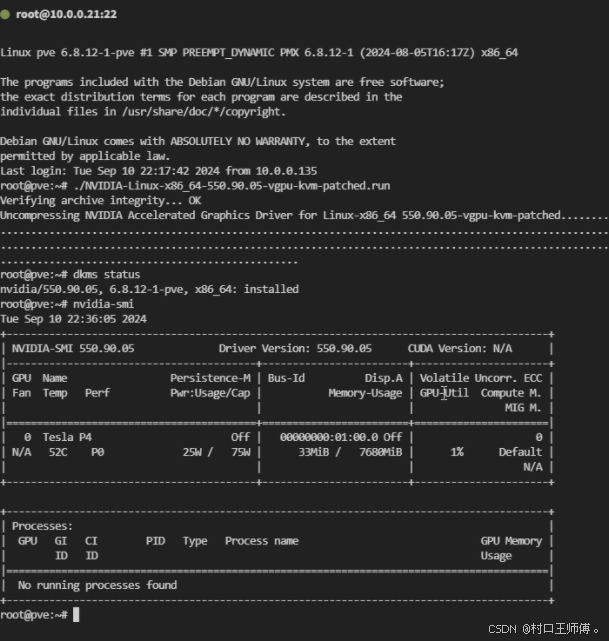
Task: Click 'individual files in /usr/share/doc/*/copyright.' line
Action: click(x=143, y=112)
